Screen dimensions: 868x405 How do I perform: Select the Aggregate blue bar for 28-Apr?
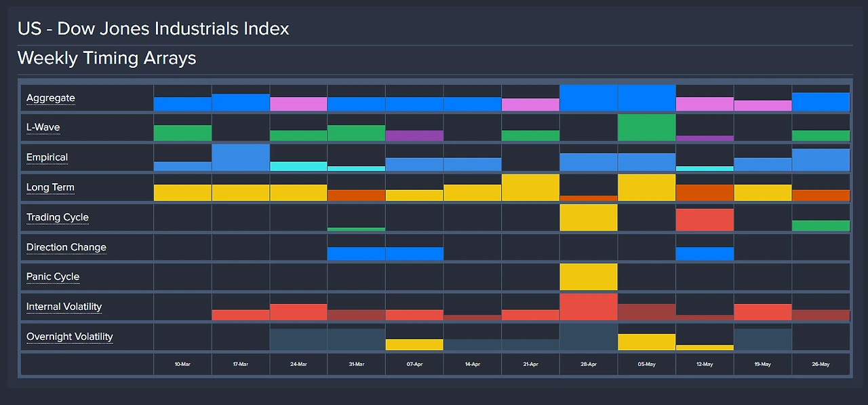click(589, 98)
